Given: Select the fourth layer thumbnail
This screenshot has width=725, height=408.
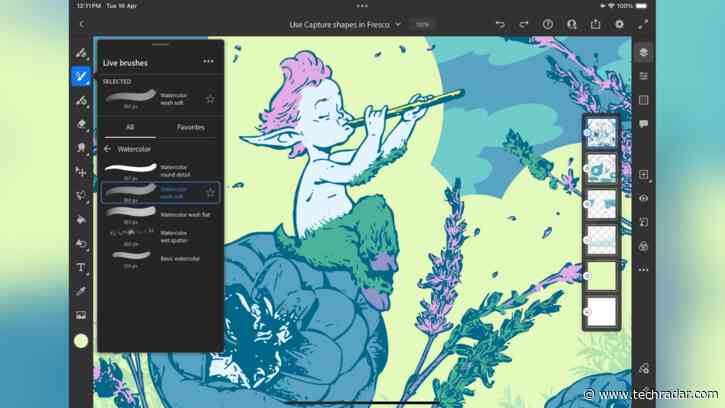Looking at the screenshot, I should click(x=602, y=240).
